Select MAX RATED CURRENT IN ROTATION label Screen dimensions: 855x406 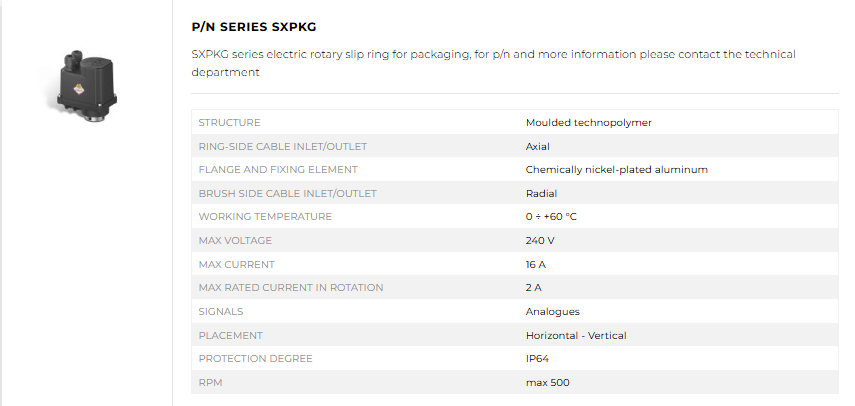[x=291, y=287]
